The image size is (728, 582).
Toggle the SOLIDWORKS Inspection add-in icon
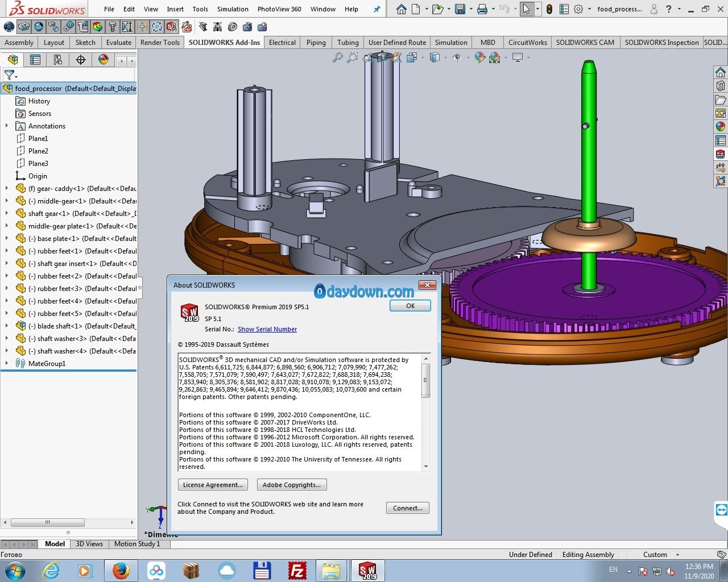172,27
